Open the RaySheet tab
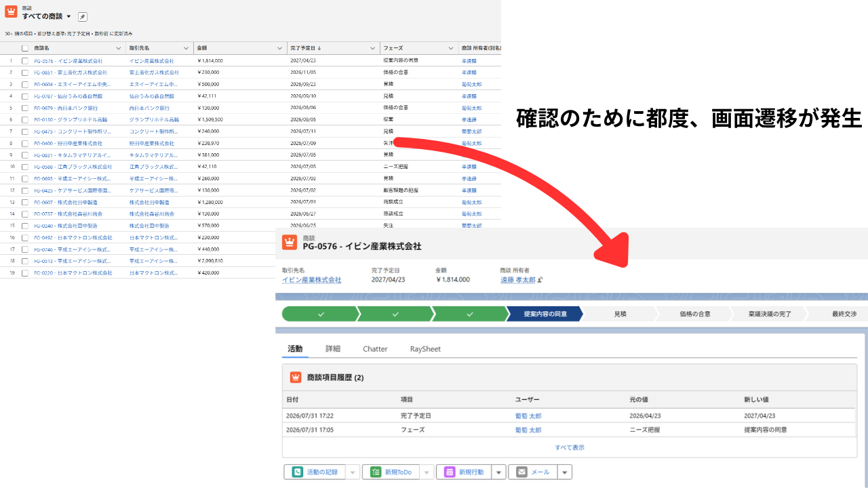Screen dimensions: 868x488 (425, 349)
